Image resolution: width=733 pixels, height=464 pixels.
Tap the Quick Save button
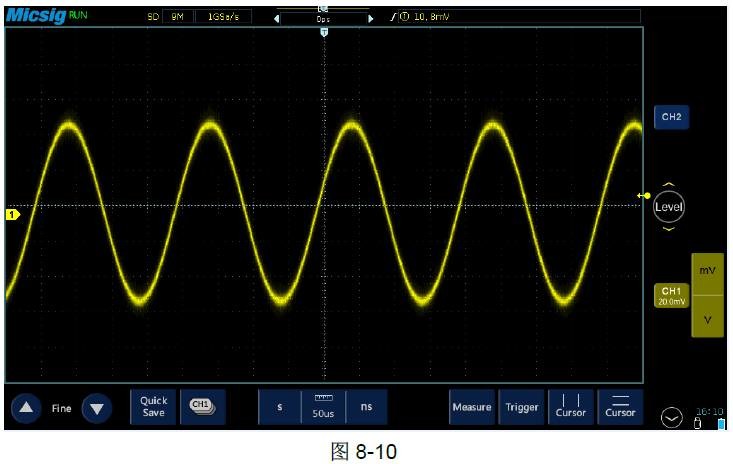tap(153, 407)
